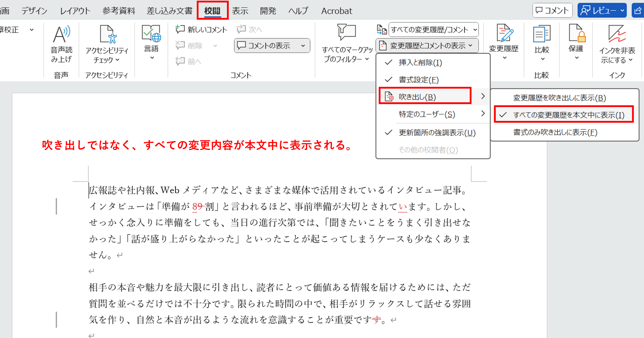
Task: Switch to the Layout (レイアウト) tab
Action: [75, 11]
